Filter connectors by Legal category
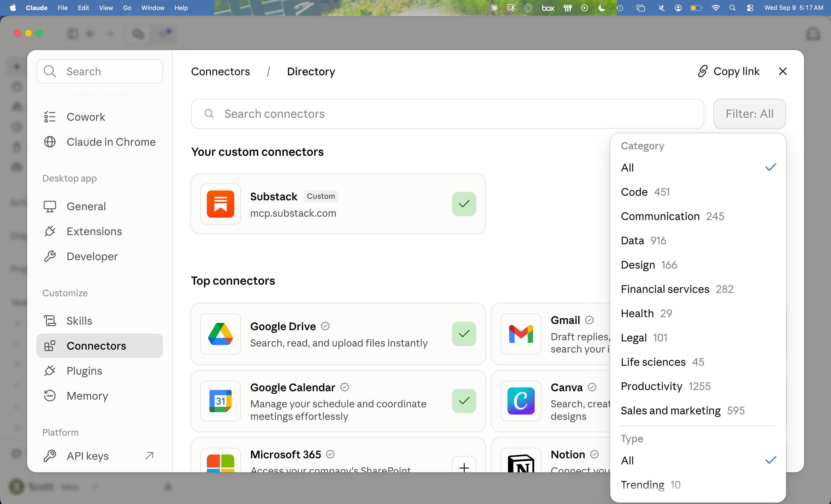The height and width of the screenshot is (504, 831). (698, 337)
